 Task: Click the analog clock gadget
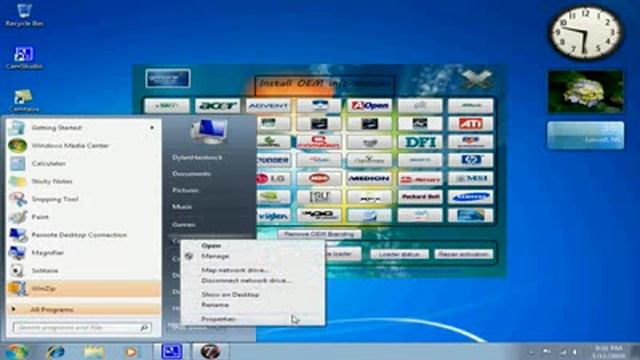coord(586,33)
